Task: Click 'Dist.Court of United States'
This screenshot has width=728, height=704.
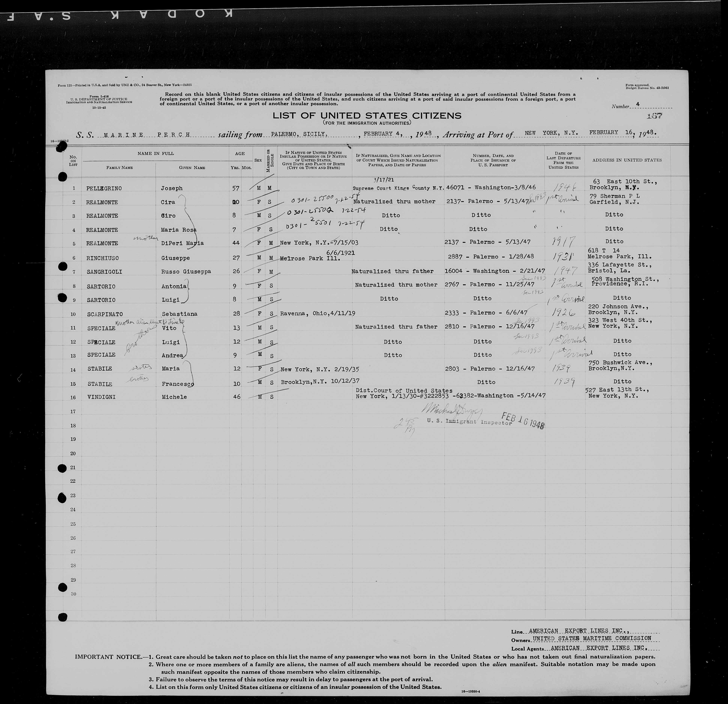Action: (404, 390)
